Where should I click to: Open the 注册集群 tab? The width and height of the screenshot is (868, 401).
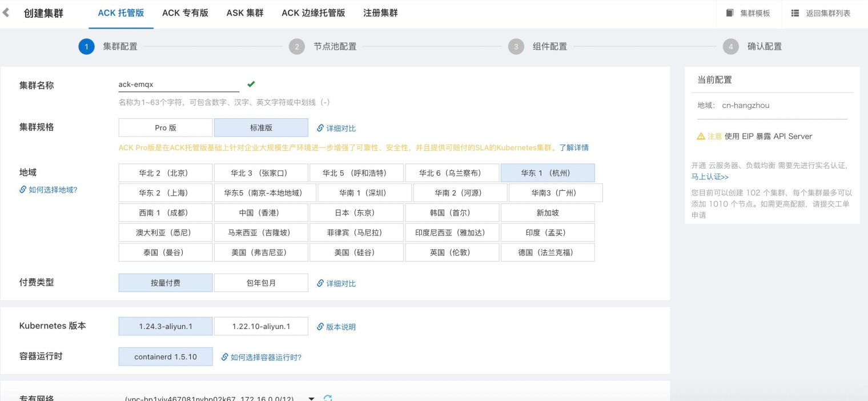tap(379, 13)
